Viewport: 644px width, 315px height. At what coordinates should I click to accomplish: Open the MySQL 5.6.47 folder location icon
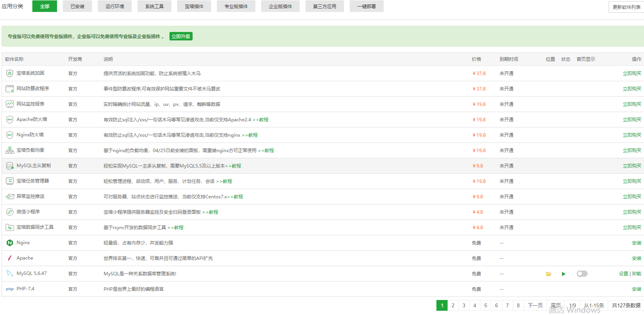(548, 274)
